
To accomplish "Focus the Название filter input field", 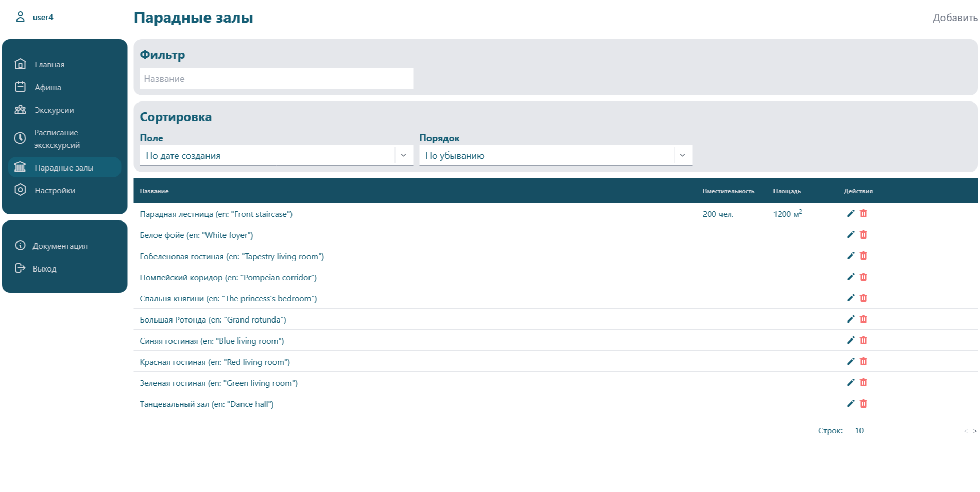I will click(x=276, y=79).
